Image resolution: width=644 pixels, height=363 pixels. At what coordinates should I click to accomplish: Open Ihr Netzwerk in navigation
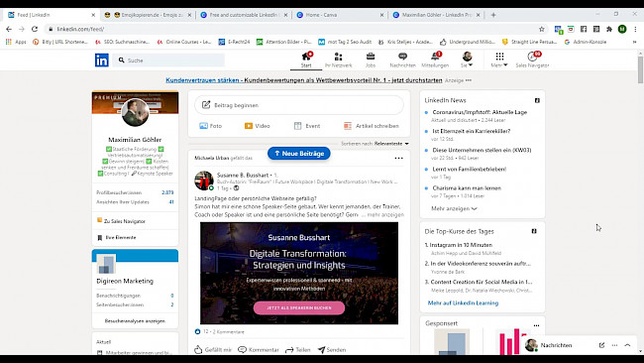[339, 60]
